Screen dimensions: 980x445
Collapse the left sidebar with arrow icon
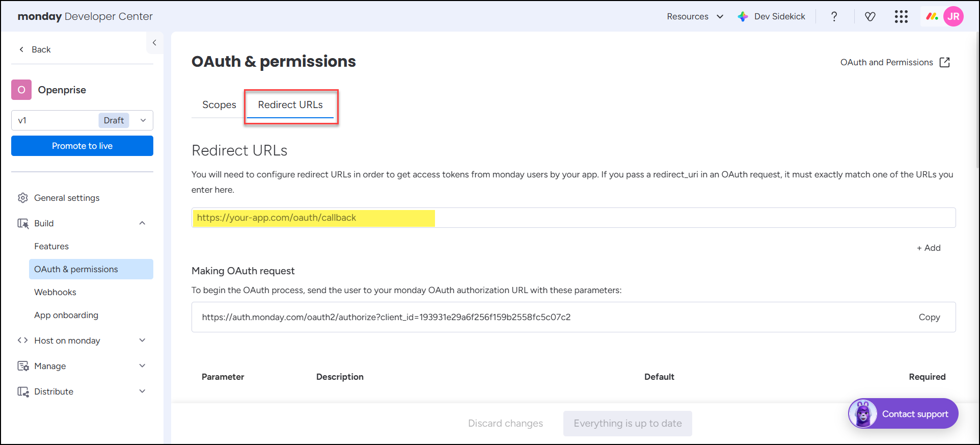154,43
